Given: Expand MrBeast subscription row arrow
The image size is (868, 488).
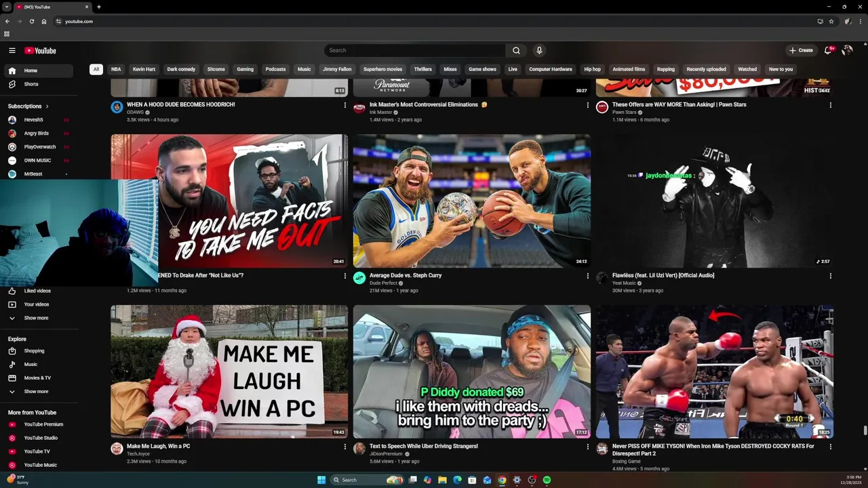Looking at the screenshot, I should click(x=66, y=174).
